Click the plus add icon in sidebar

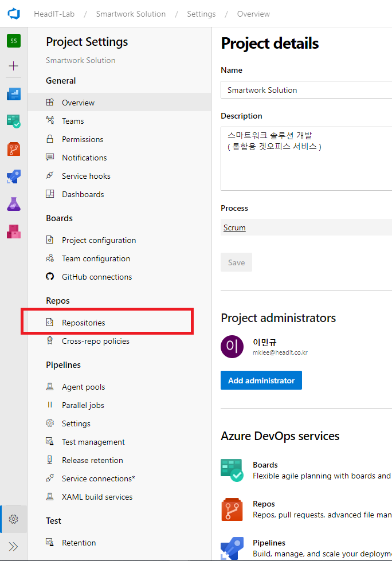point(14,66)
